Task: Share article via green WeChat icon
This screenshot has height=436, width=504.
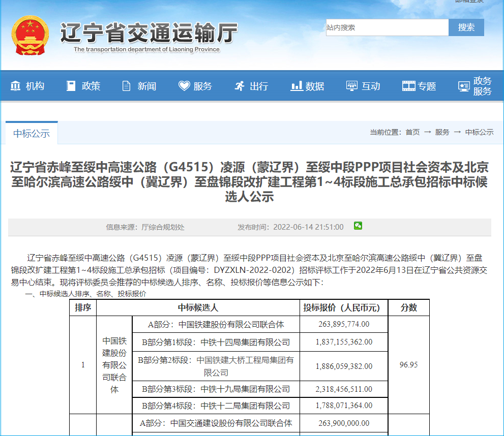Action: tap(358, 226)
